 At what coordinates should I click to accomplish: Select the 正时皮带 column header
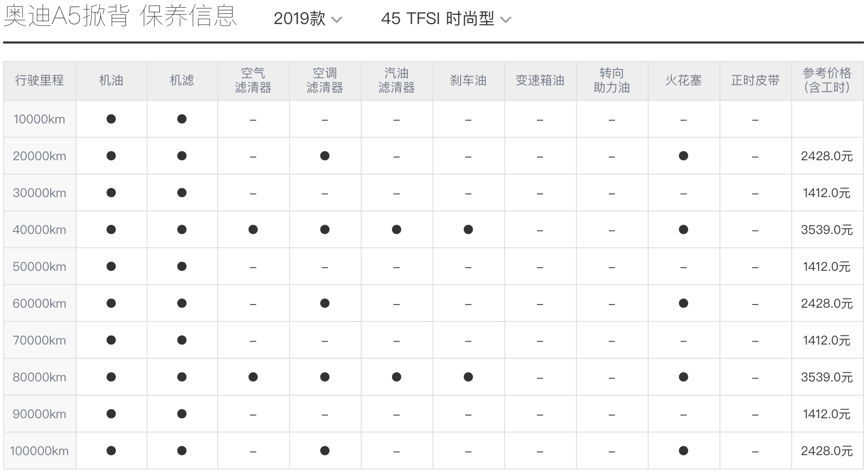[755, 80]
